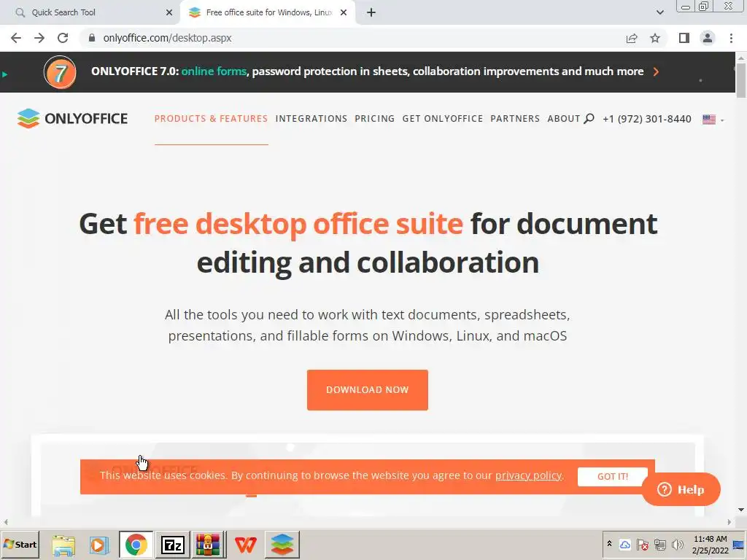Click the phone number +1 (972) 301-8440
The width and height of the screenshot is (747, 560).
pos(646,119)
